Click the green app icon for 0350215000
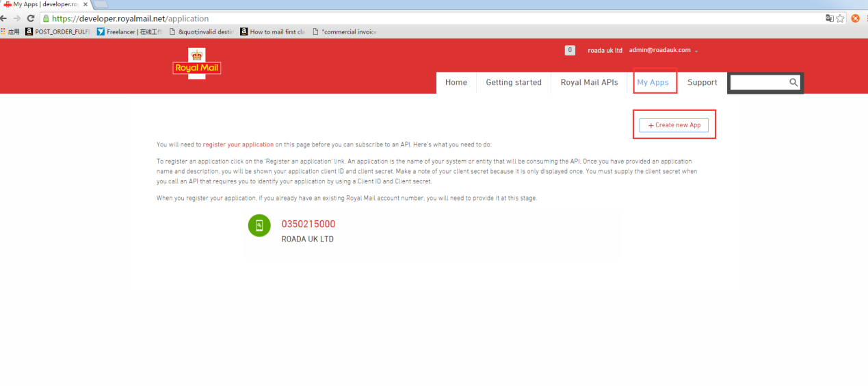Image resolution: width=868 pixels, height=386 pixels. point(259,226)
